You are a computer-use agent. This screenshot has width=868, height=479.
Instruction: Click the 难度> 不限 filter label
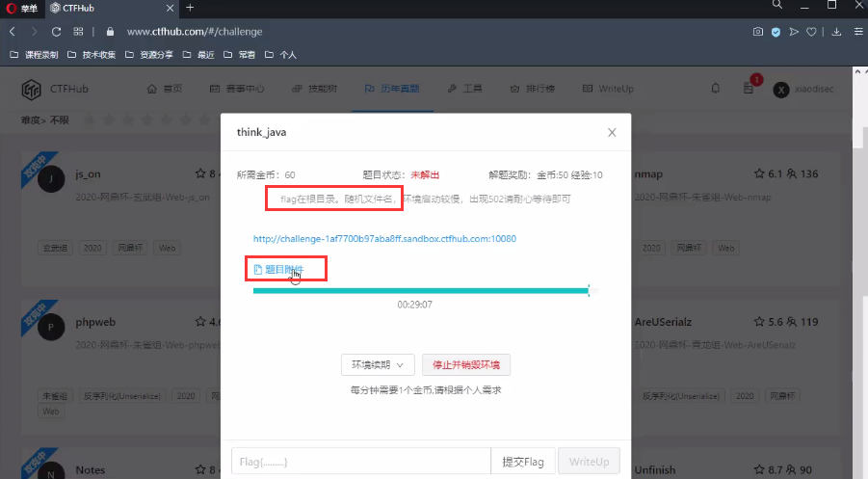pyautogui.click(x=45, y=120)
